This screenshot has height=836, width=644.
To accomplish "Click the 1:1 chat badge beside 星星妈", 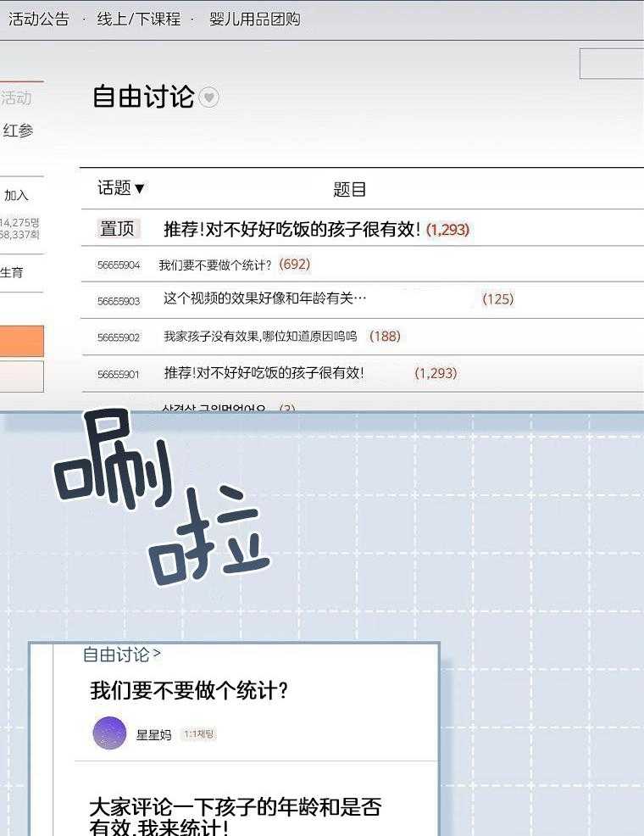I will (x=199, y=734).
